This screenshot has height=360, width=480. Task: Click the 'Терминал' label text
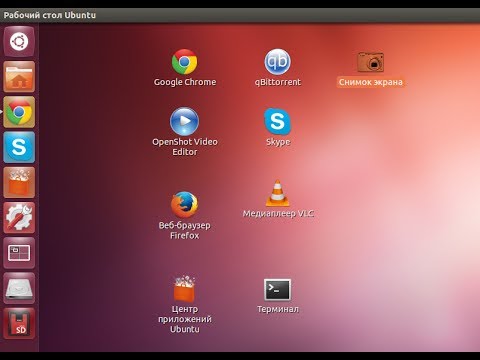coord(278,309)
